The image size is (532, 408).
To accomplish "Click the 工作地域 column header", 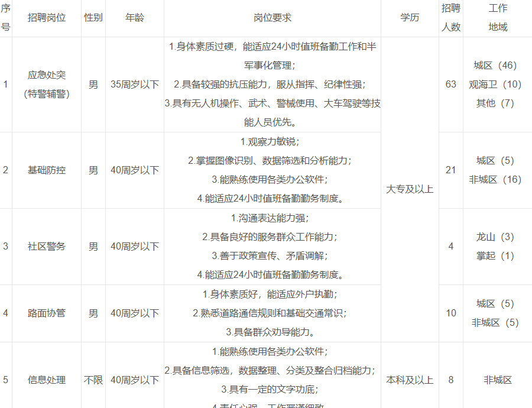I will (498, 18).
